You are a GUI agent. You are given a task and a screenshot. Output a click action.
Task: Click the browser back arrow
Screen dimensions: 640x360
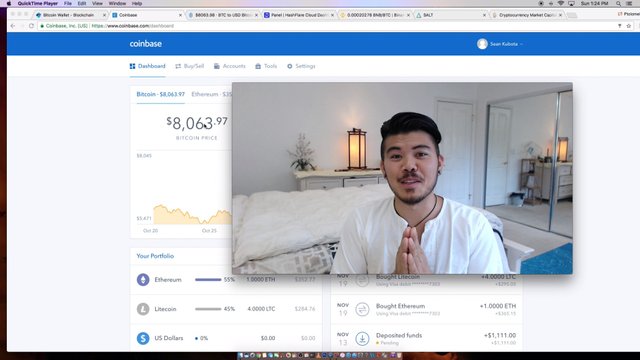(x=13, y=26)
